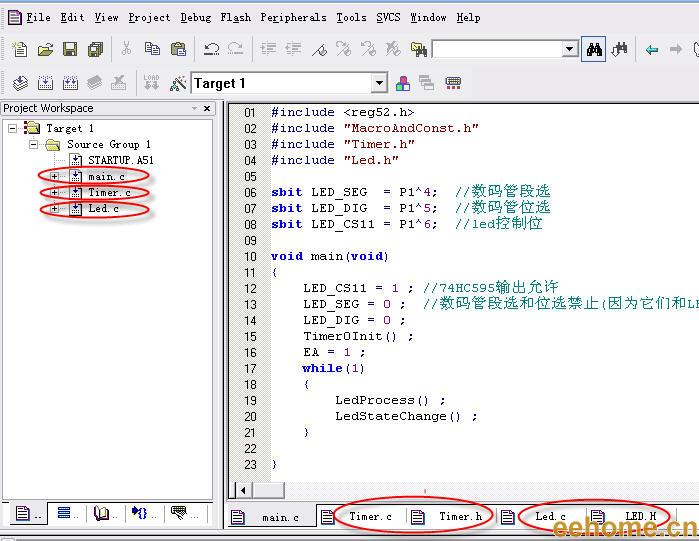Toggle bookmark on current line
This screenshot has height=541, width=699.
[x=319, y=49]
